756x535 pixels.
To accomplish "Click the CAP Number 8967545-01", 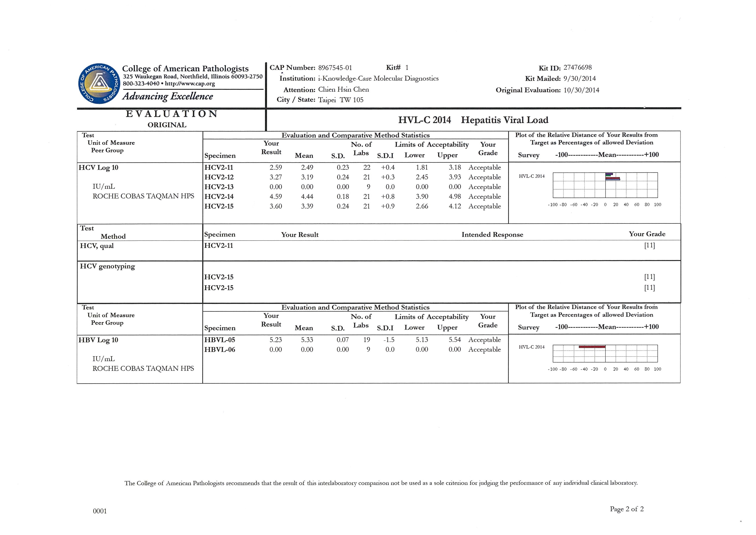I will tap(335, 68).
